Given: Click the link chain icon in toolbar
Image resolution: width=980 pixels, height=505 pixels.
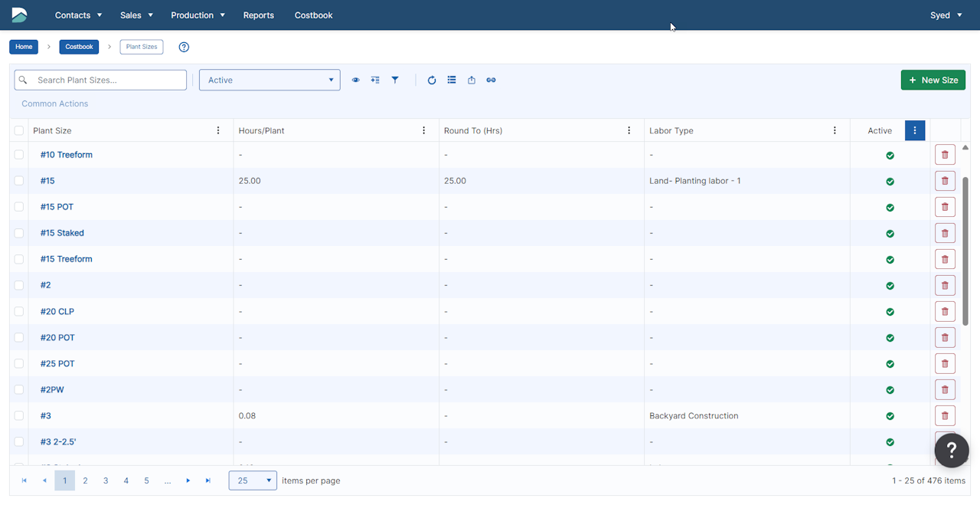Looking at the screenshot, I should point(492,80).
